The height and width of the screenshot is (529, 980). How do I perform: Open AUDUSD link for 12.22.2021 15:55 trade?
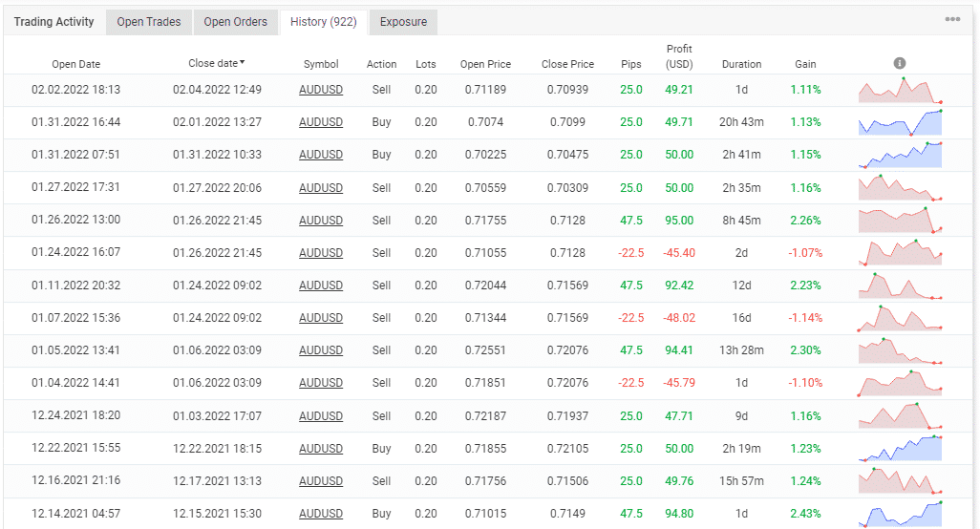click(321, 449)
